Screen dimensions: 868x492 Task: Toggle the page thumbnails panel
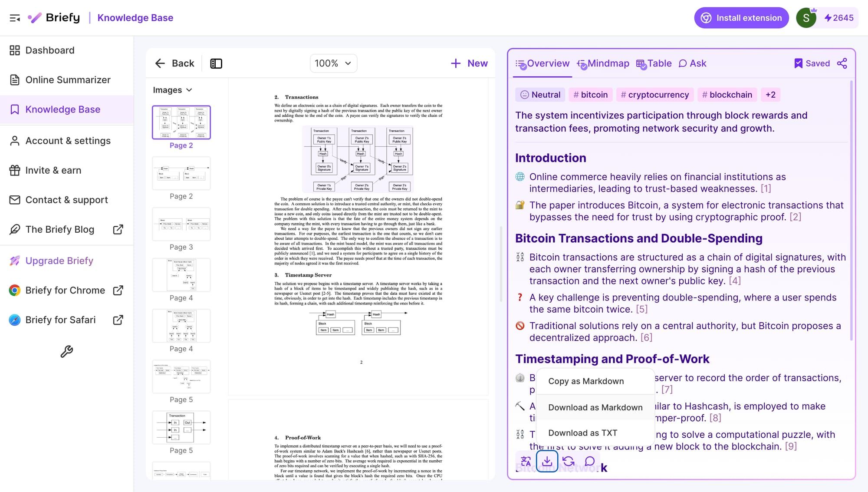pos(216,63)
